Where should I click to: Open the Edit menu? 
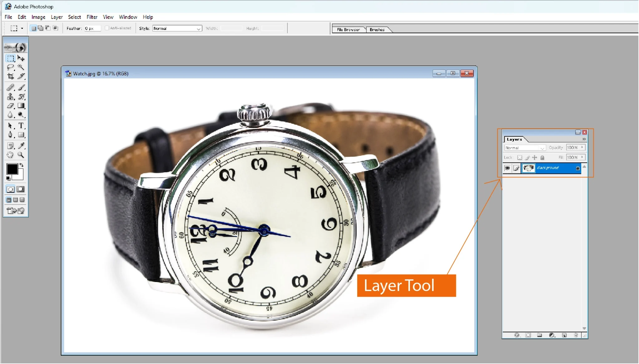[x=22, y=17]
